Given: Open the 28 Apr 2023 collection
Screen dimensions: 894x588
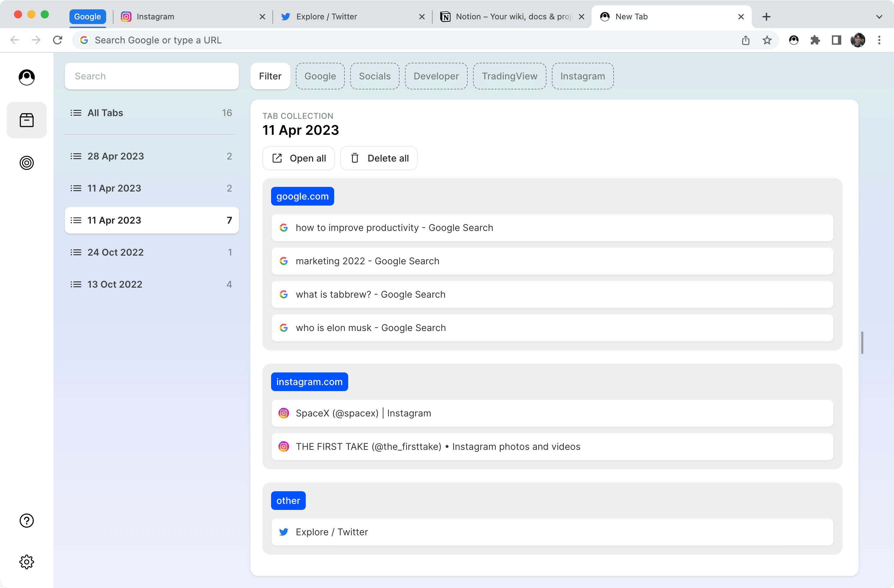Looking at the screenshot, I should tap(152, 156).
